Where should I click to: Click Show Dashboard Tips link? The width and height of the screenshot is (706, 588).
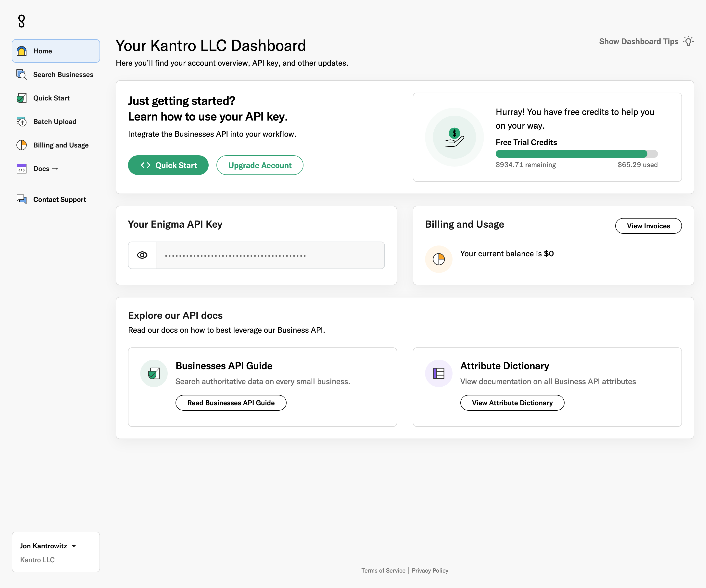tap(646, 41)
